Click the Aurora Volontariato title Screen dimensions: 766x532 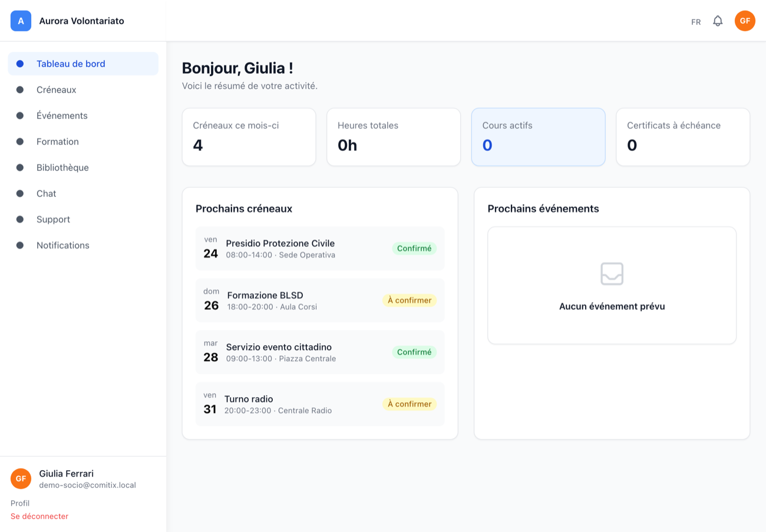(81, 21)
